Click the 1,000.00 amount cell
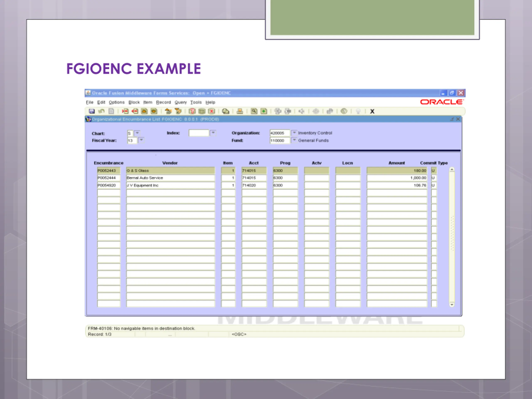This screenshot has height=399, width=532. pos(397,178)
